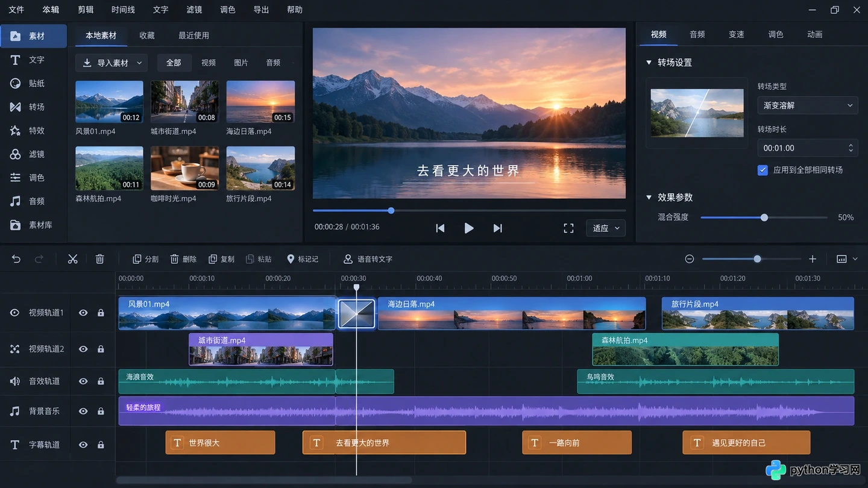This screenshot has width=868, height=488.
Task: Collapse the 效果参数 section
Action: pos(649,198)
